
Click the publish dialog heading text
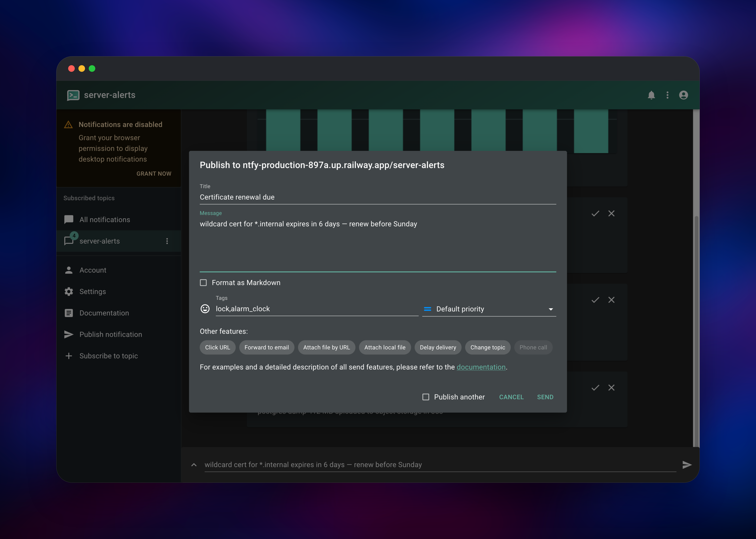(322, 165)
